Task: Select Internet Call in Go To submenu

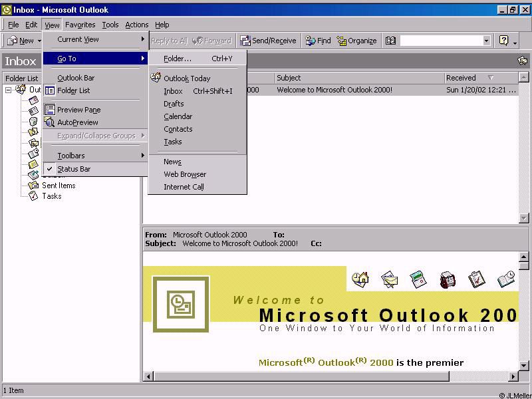Action: tap(198, 187)
